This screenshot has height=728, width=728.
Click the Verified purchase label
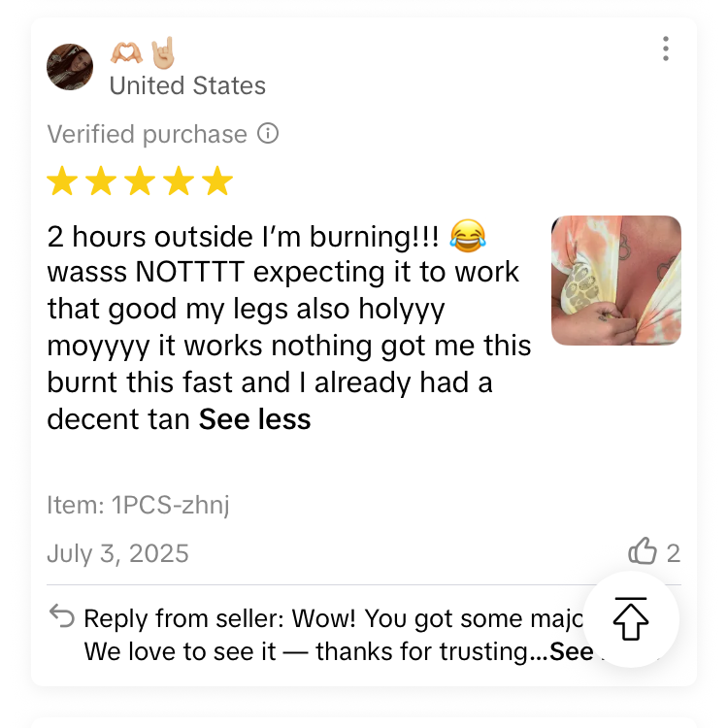[x=148, y=134]
